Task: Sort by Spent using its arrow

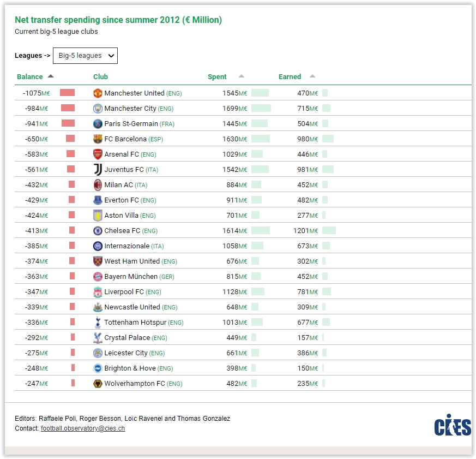Action: coord(242,76)
